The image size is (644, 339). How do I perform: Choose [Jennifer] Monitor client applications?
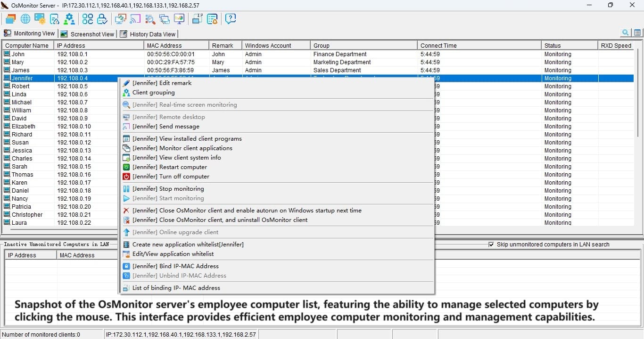276,148
